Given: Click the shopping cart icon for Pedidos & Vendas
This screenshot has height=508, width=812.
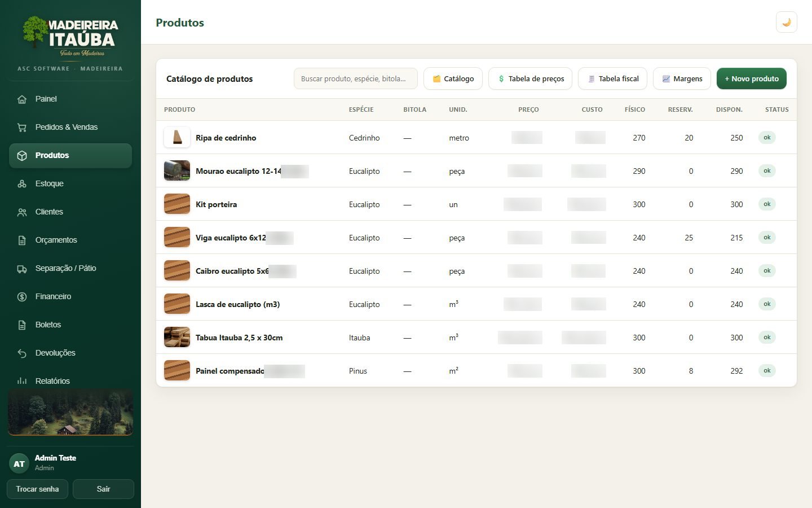Looking at the screenshot, I should tap(22, 128).
